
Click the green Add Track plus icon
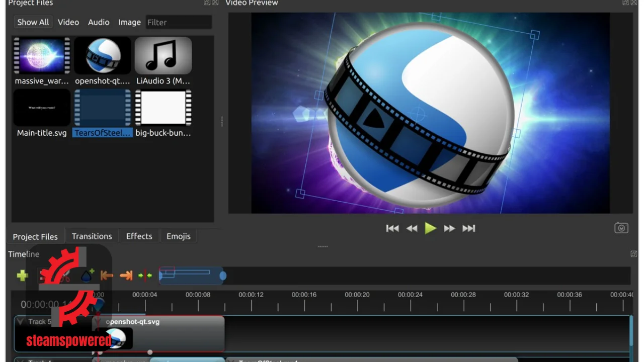[x=22, y=275]
